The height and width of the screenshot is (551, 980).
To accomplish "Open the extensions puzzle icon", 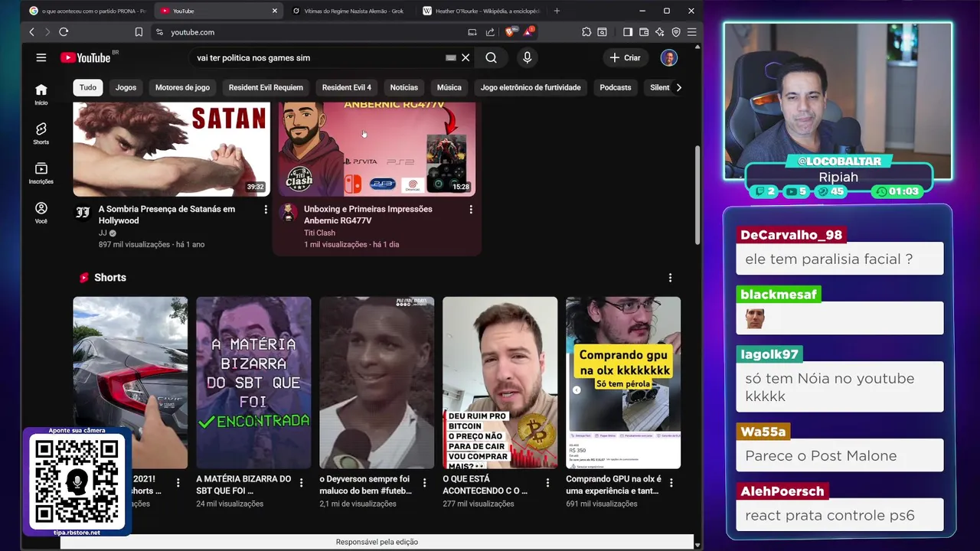I will click(586, 32).
